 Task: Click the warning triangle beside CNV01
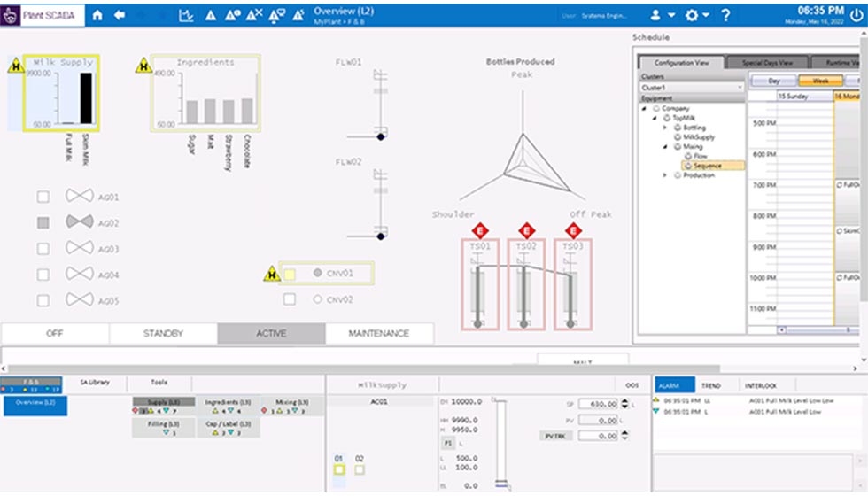(x=272, y=274)
